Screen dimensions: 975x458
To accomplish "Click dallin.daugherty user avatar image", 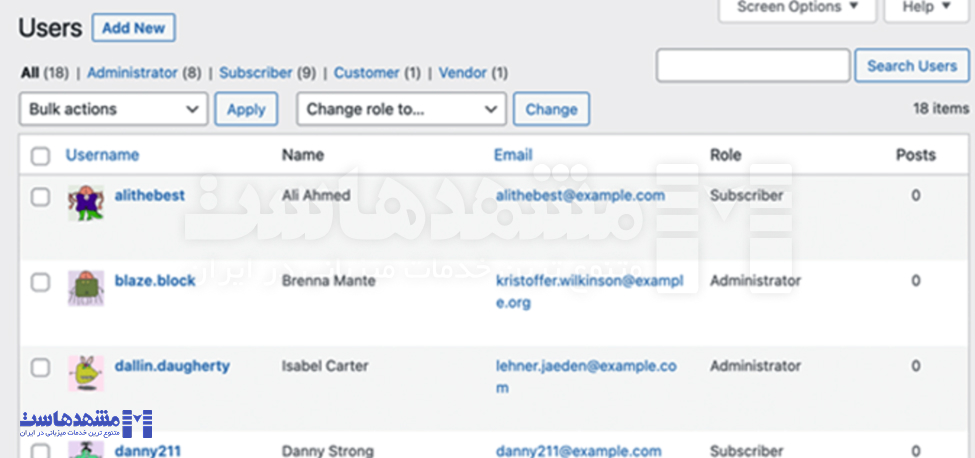I will 85,373.
